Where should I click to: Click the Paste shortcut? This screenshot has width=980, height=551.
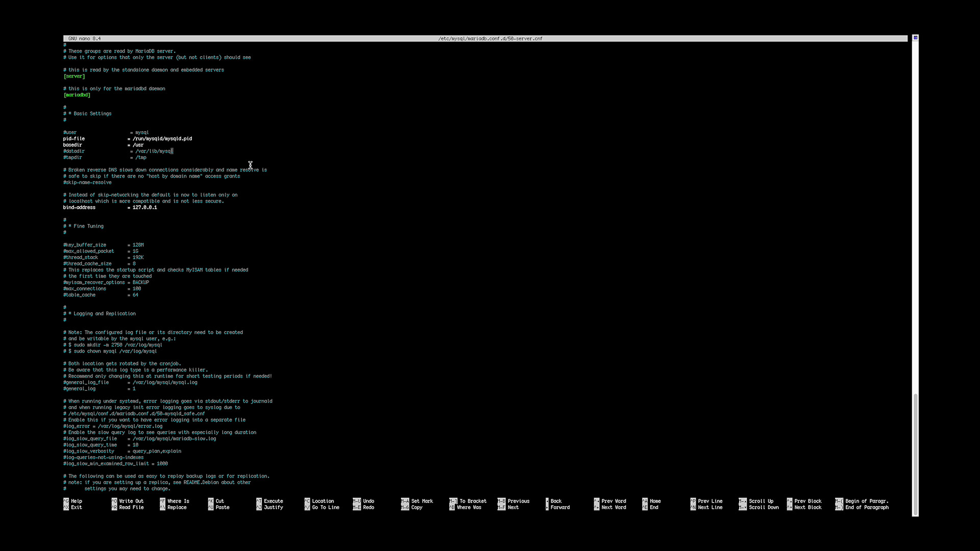220,507
